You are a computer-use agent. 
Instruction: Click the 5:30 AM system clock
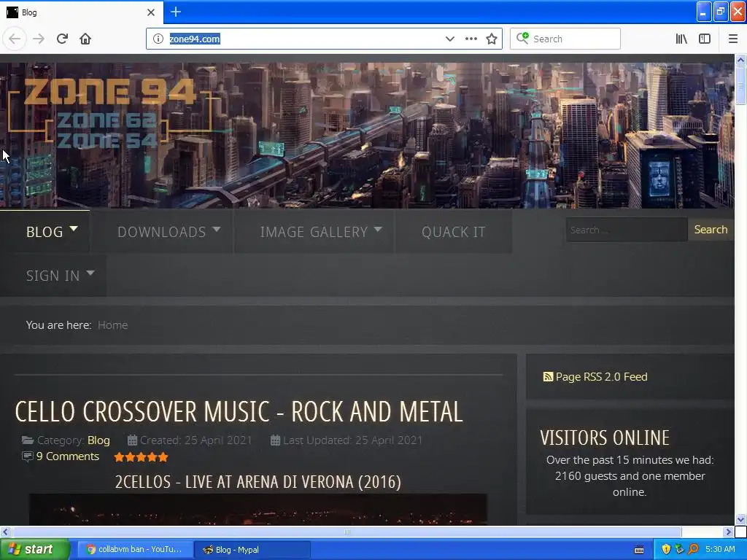720,549
